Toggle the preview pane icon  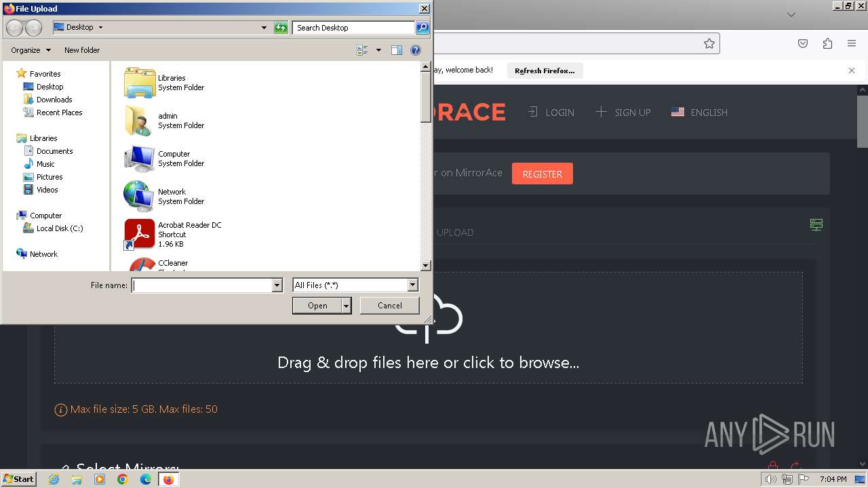pos(397,50)
